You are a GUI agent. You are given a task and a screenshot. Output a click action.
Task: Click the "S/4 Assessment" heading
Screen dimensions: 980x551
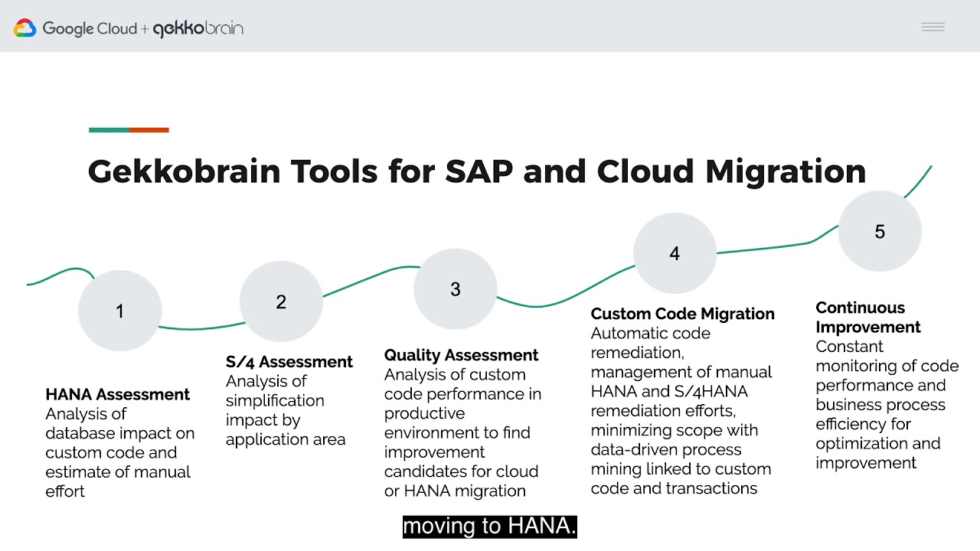289,361
